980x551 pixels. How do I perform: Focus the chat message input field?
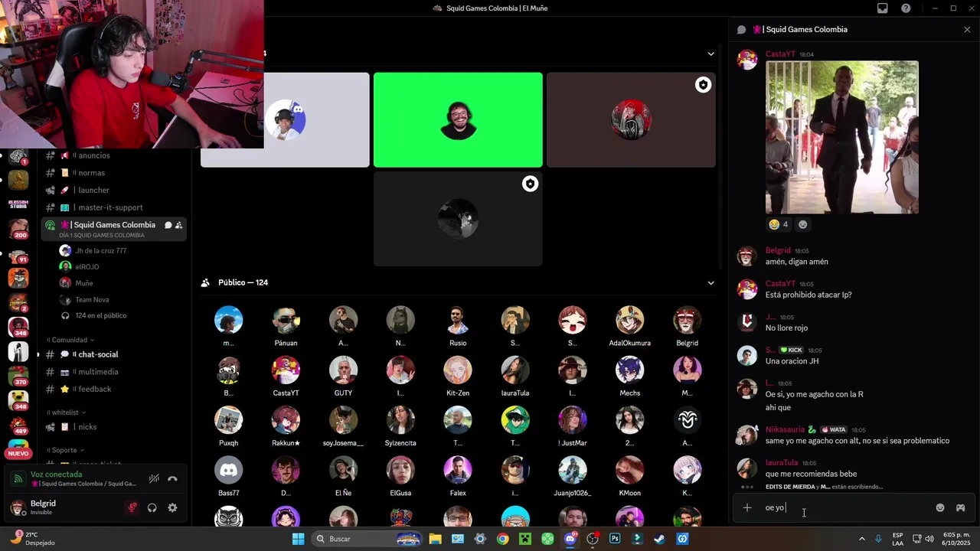click(x=845, y=507)
